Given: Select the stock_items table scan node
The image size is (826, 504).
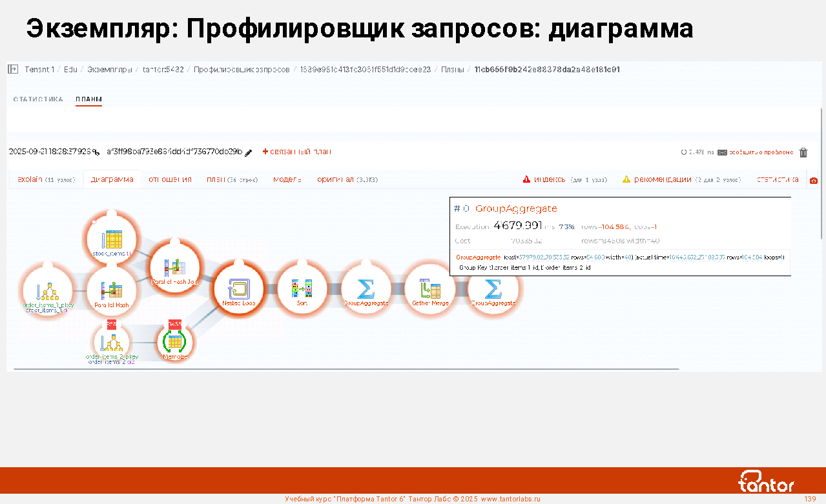Looking at the screenshot, I should point(112,239).
